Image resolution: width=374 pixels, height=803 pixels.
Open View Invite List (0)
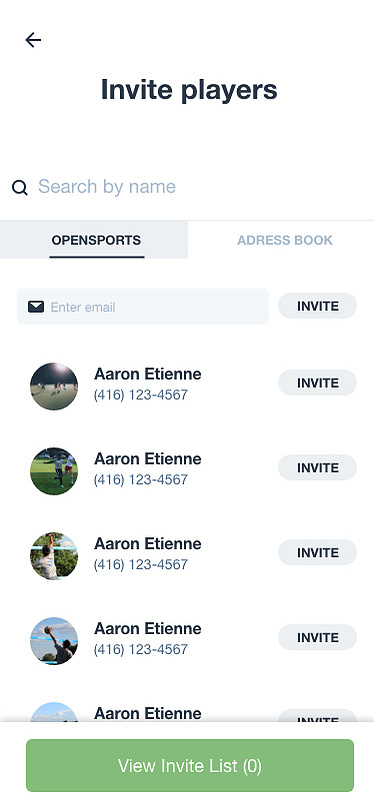[x=190, y=766]
